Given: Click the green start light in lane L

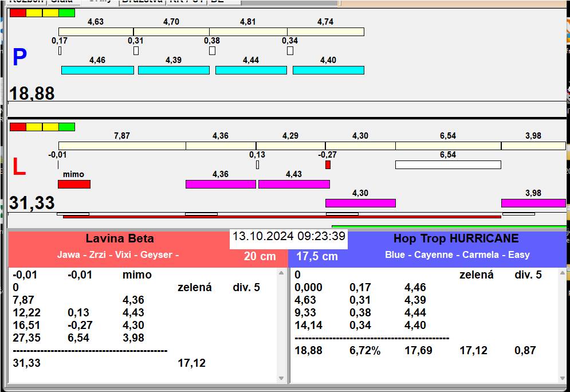Looking at the screenshot, I should (66, 127).
